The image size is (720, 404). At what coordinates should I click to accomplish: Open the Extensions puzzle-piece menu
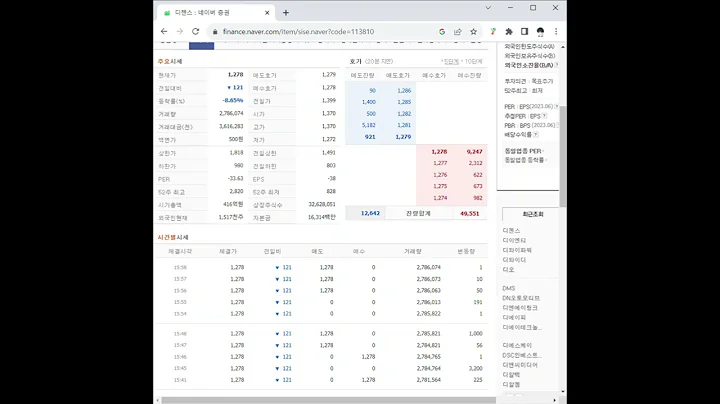(x=509, y=32)
